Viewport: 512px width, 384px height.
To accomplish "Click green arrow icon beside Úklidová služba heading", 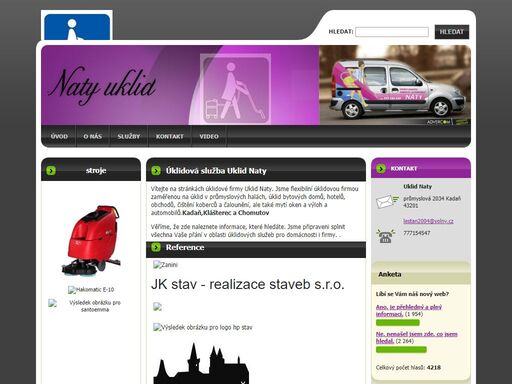I will click(156, 171).
